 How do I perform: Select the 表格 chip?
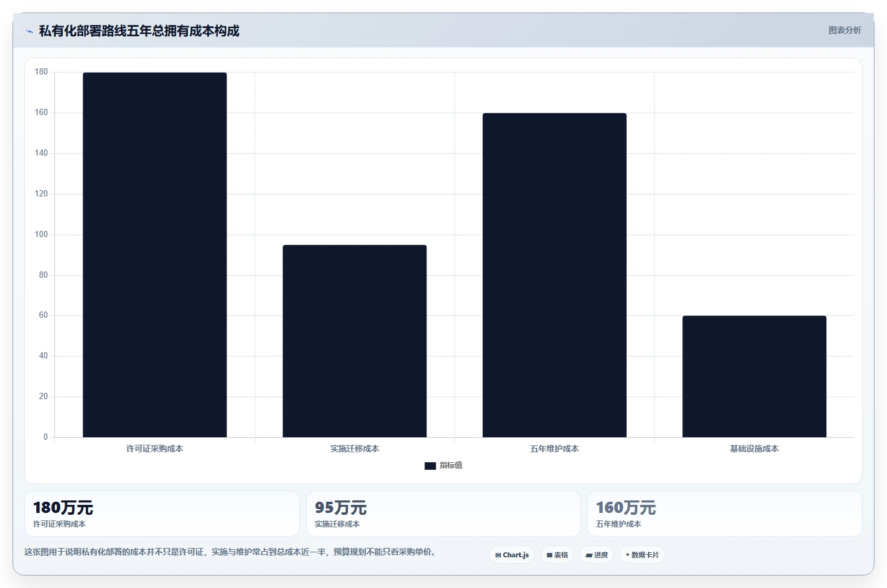pyautogui.click(x=557, y=555)
